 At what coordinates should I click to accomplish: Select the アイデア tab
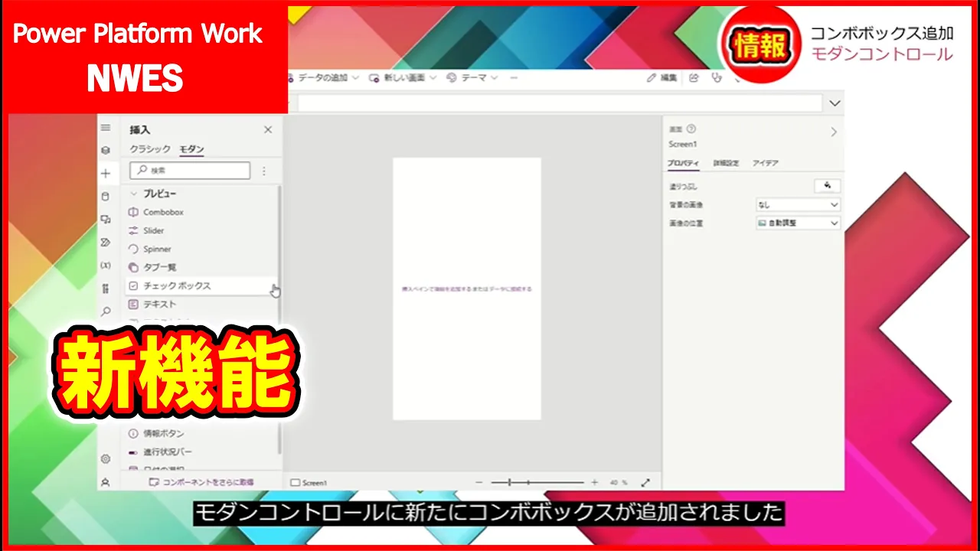[766, 163]
